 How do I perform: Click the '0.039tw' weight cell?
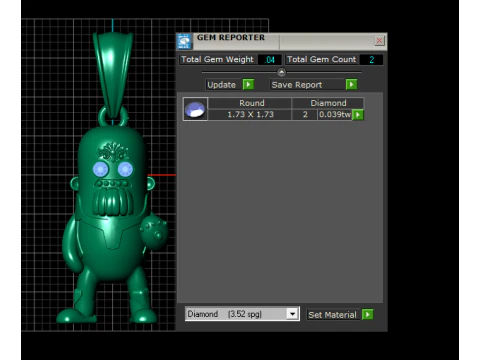(x=335, y=114)
